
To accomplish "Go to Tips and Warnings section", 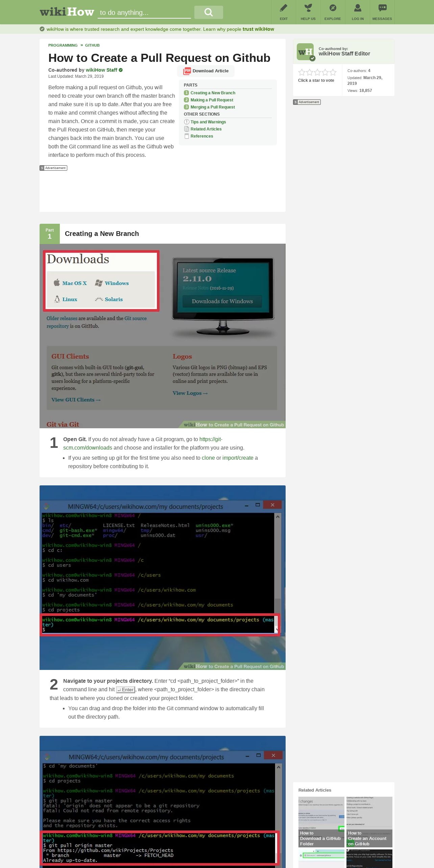I will [x=208, y=122].
